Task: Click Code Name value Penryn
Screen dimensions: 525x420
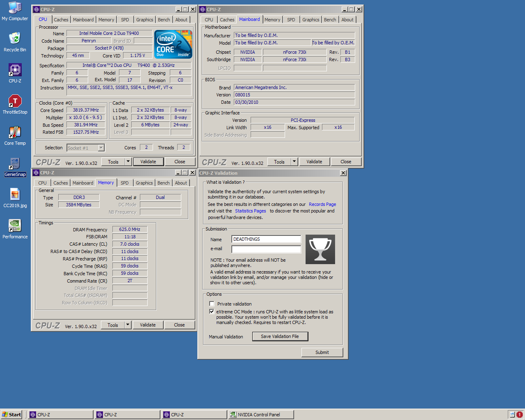Action: click(x=89, y=41)
